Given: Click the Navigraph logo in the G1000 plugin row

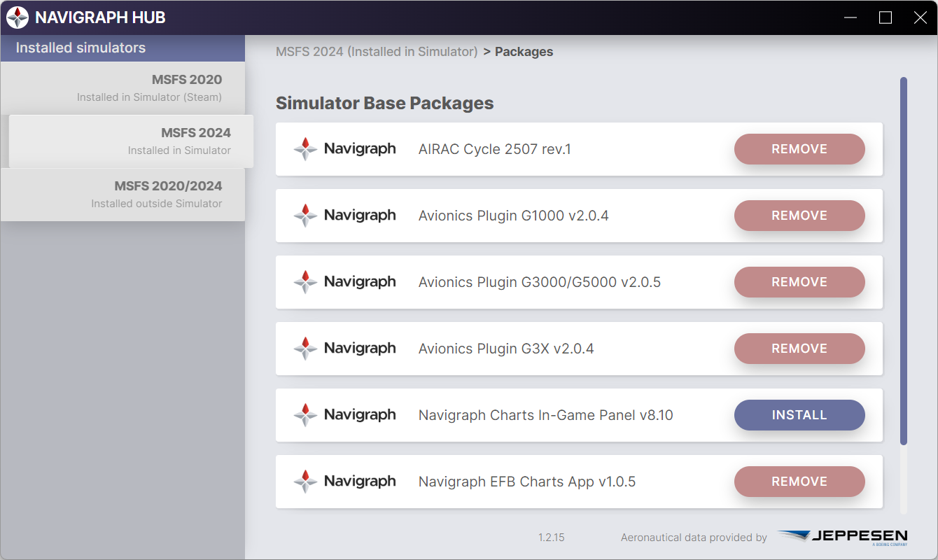Looking at the screenshot, I should point(344,216).
